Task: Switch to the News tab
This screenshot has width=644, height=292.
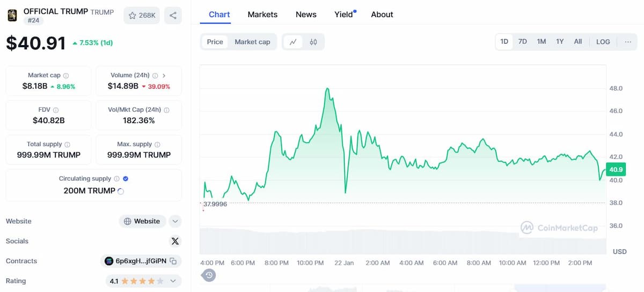Action: 306,14
